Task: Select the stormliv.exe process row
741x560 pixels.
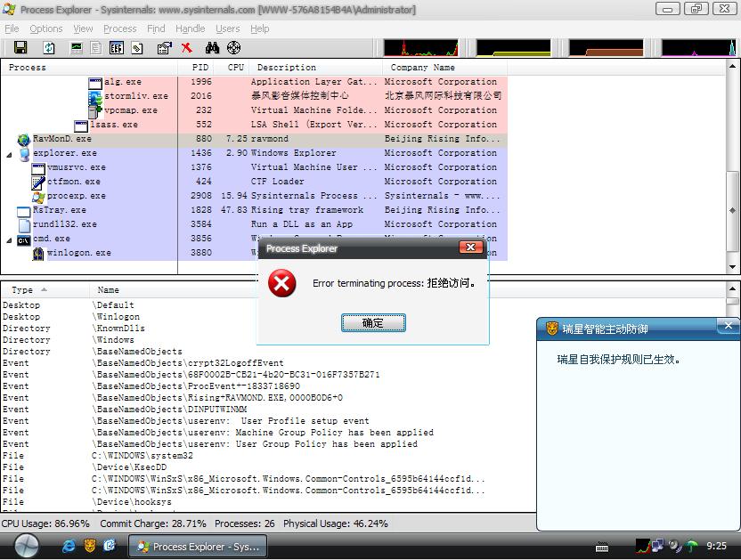Action: [254, 96]
